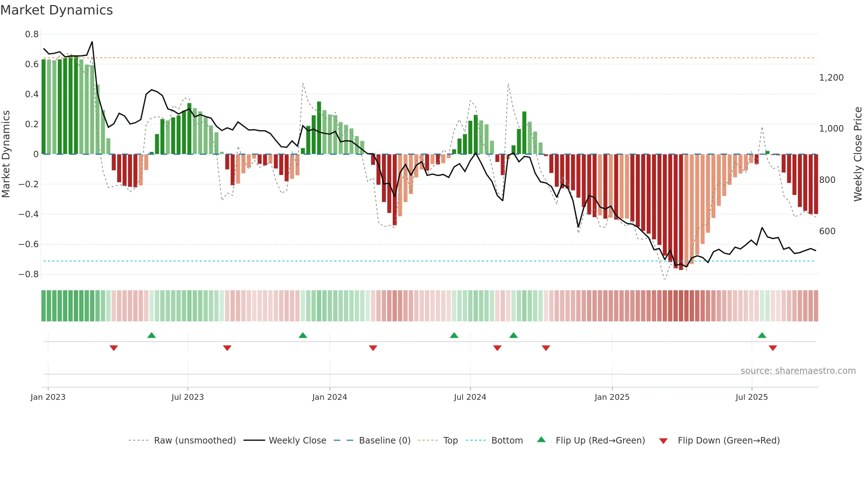Click the weekly close peak in early 2023
The height and width of the screenshot is (488, 868).
pyautogui.click(x=92, y=42)
